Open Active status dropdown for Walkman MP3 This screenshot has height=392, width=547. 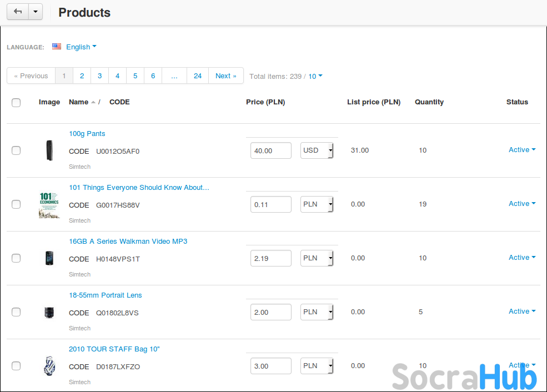[x=522, y=258]
